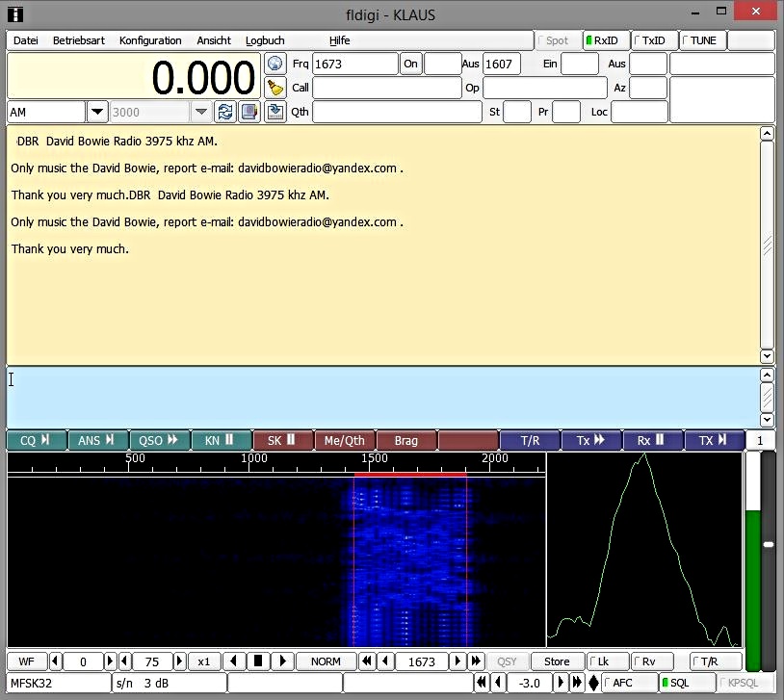Viewport: 784px width, 700px height.
Task: Click single-right arrow beside -3.0 value
Action: 561,683
